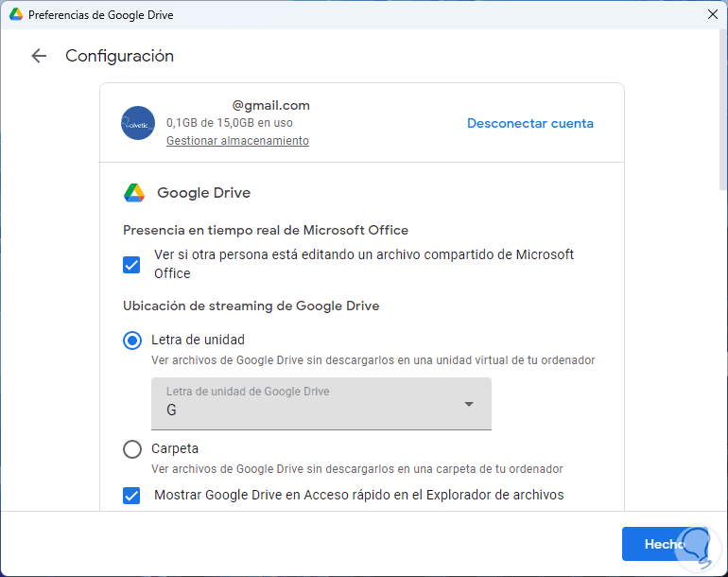
Task: Uncheck Microsoft Office real-time presence checkbox
Action: coord(132,264)
